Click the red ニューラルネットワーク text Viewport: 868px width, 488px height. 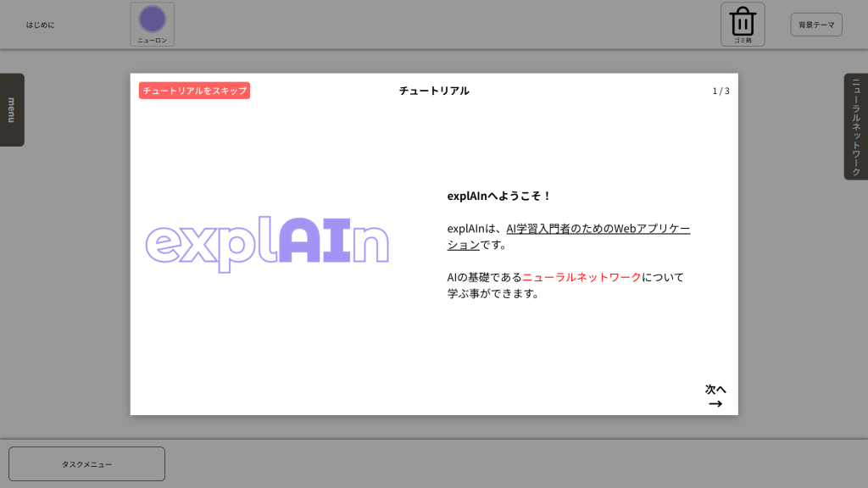[x=581, y=277]
